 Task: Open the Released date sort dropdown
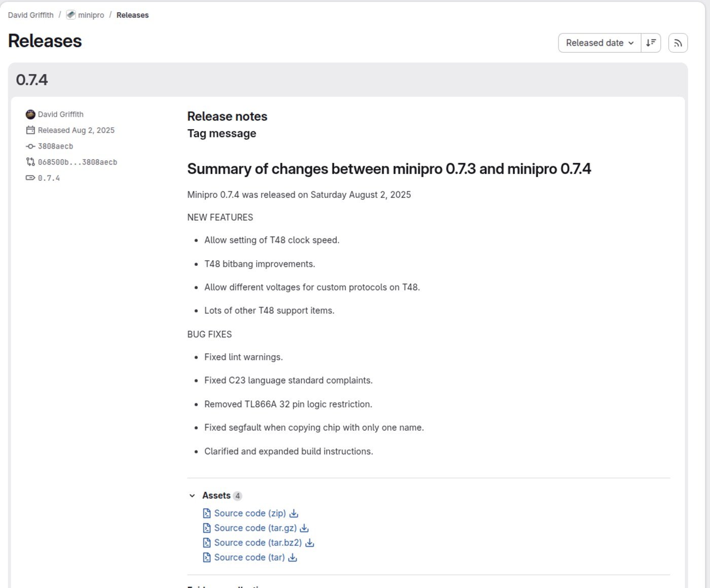[600, 43]
